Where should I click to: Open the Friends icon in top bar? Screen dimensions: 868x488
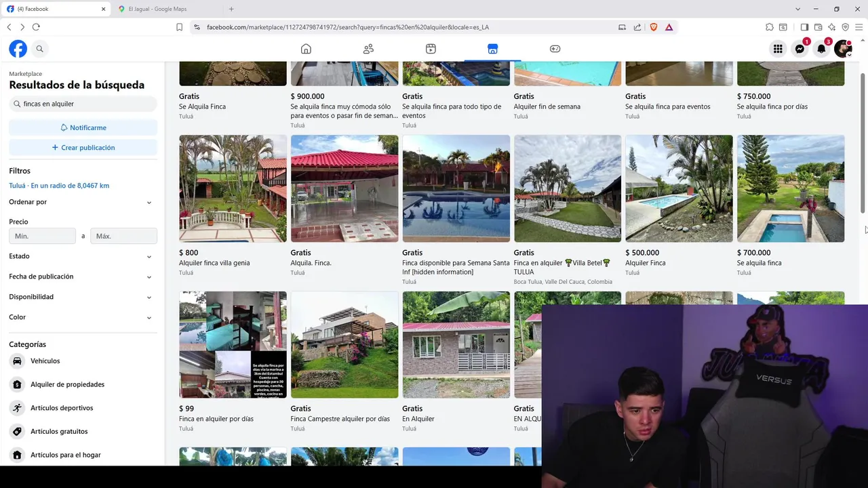point(368,49)
